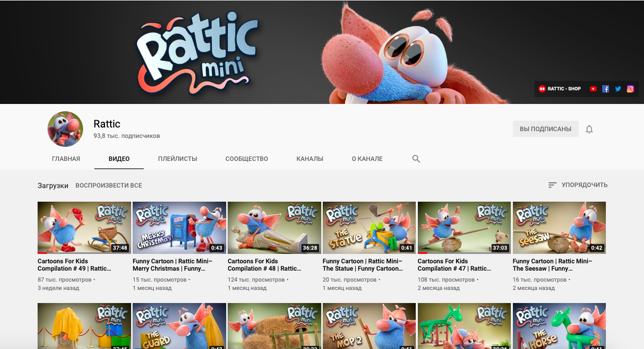
Task: Open the КАНАЛЫ tab
Action: 310,159
